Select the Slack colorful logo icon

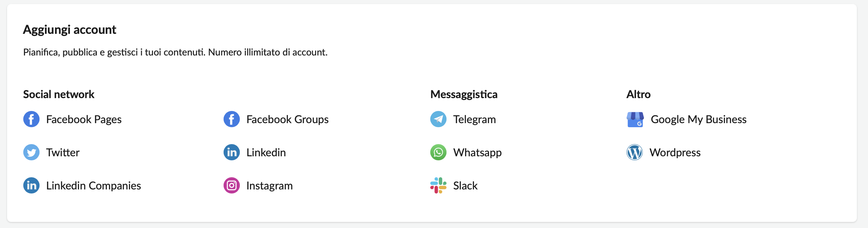pos(438,185)
